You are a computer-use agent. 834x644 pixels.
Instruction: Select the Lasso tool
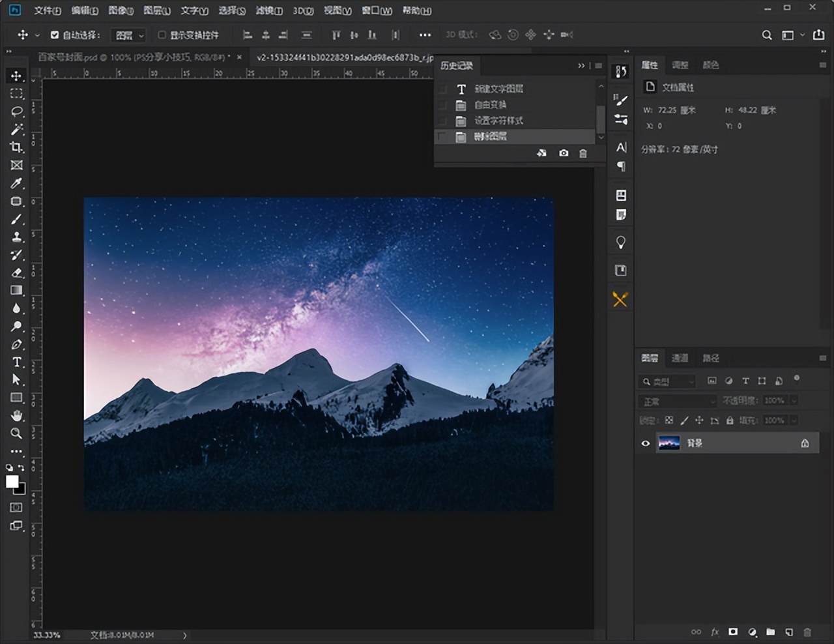17,111
